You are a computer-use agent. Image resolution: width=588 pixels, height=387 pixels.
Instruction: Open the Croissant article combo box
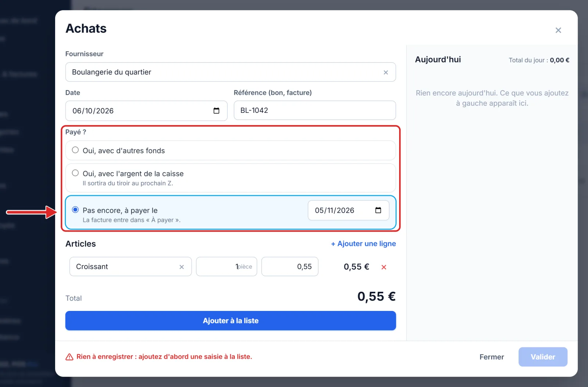[x=130, y=266]
